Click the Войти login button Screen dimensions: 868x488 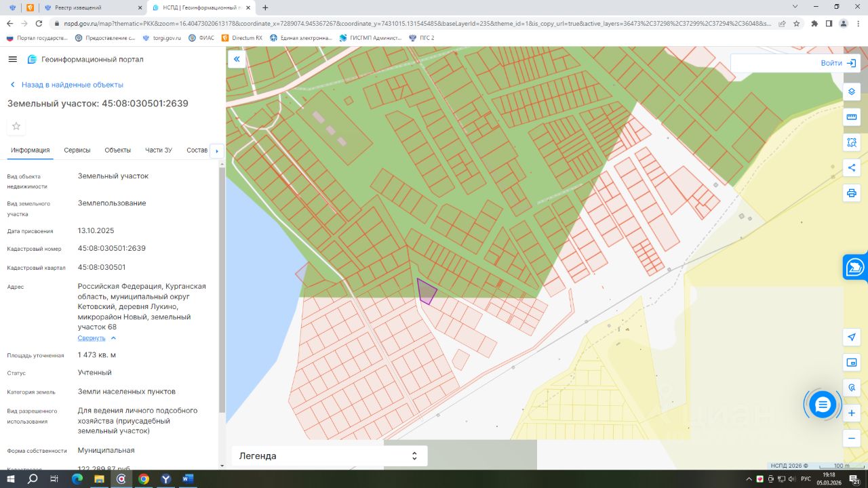(837, 63)
